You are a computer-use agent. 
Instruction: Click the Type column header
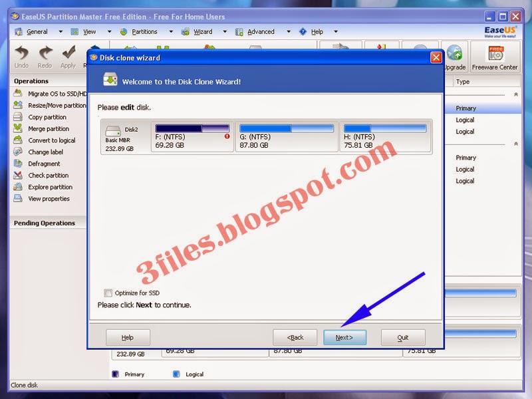pos(487,81)
